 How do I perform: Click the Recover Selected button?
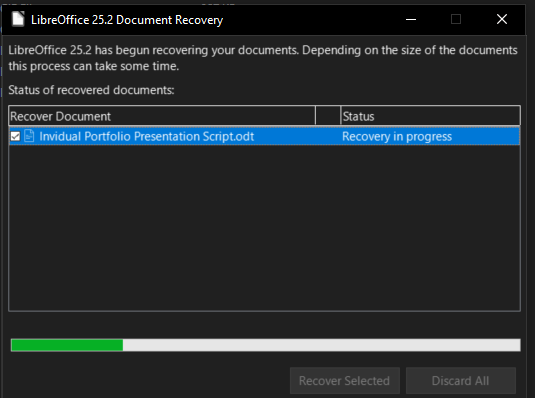(345, 380)
